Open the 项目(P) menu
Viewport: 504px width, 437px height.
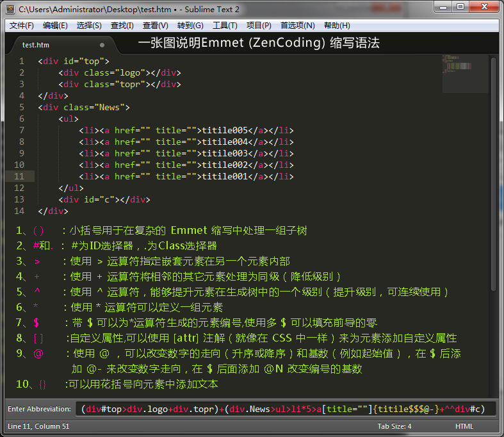coord(259,26)
